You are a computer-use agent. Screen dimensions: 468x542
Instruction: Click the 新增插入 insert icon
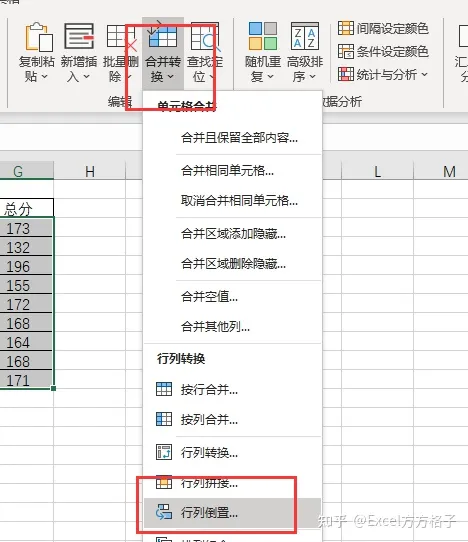[79, 53]
